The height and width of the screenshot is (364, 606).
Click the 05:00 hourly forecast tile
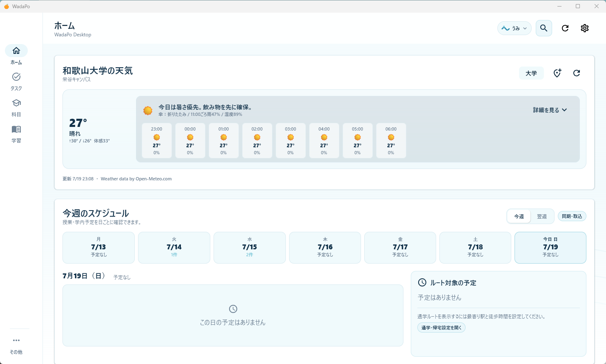[x=358, y=140]
